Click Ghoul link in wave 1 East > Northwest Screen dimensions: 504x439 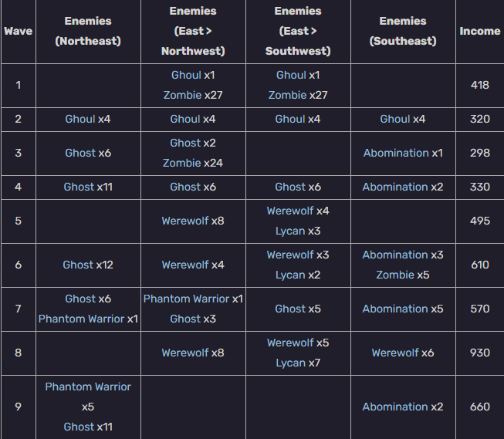(186, 75)
